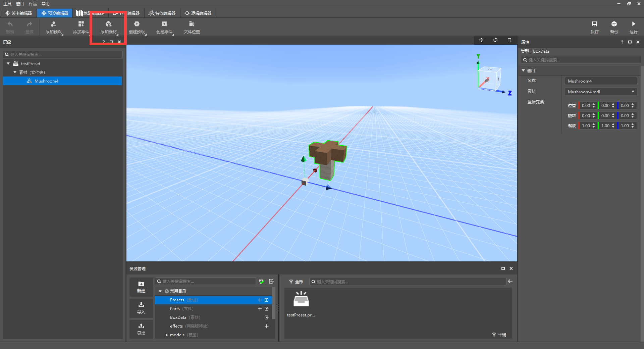Click the testPreset.pr... file thumbnail
Image resolution: width=644 pixels, height=349 pixels.
point(301,304)
